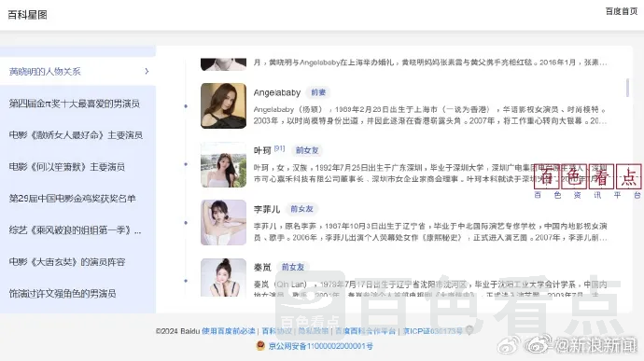Click the partially visible top portrait thumbnail

point(223,64)
